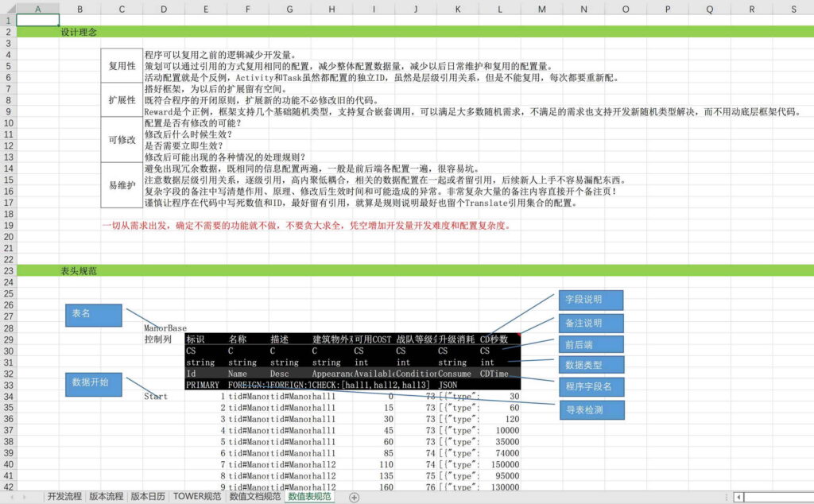Switch to the 开发流程 sheet tab
This screenshot has height=504, width=814.
point(64,497)
